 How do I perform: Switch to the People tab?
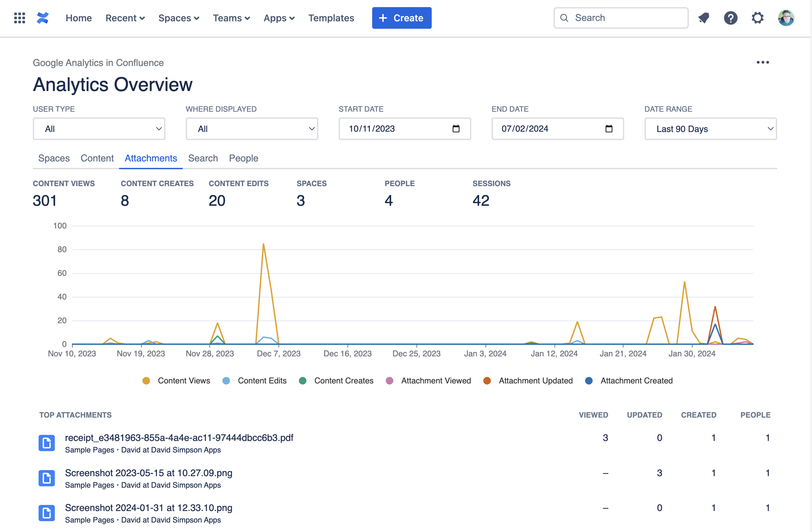coord(243,158)
